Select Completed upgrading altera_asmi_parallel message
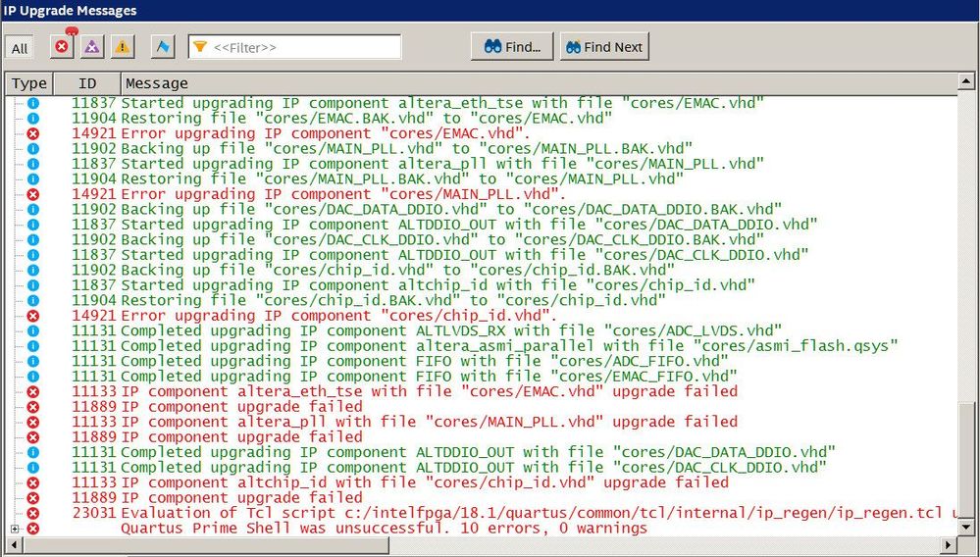Viewport: 980px width, 557px height. (x=509, y=345)
